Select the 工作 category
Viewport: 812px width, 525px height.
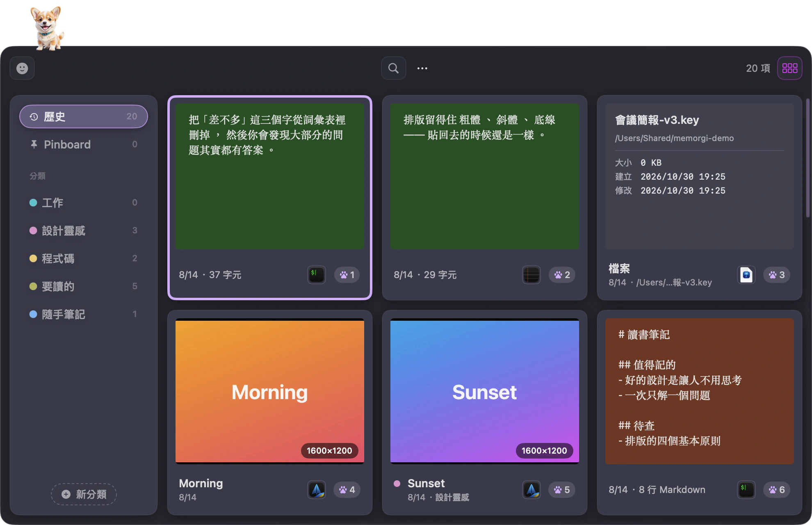[84, 203]
